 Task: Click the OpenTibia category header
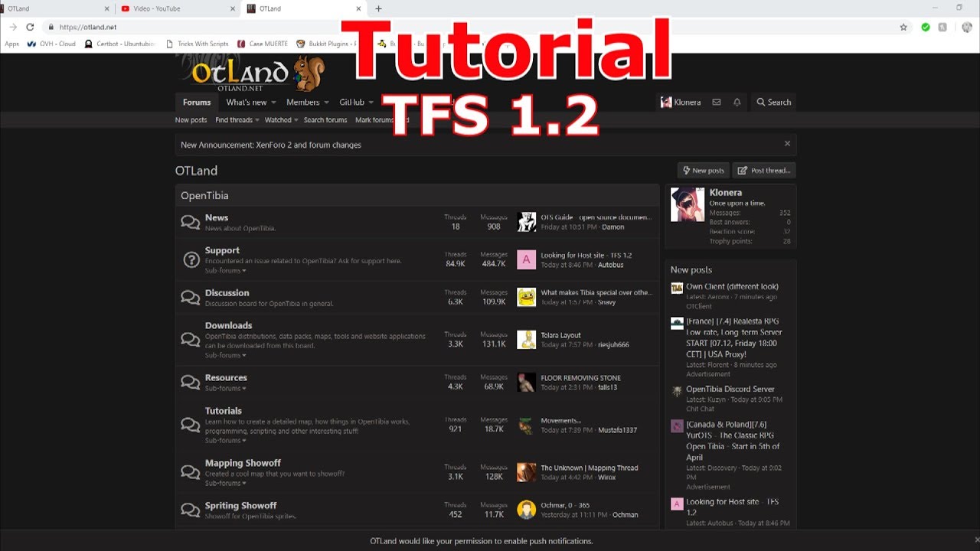tap(204, 196)
